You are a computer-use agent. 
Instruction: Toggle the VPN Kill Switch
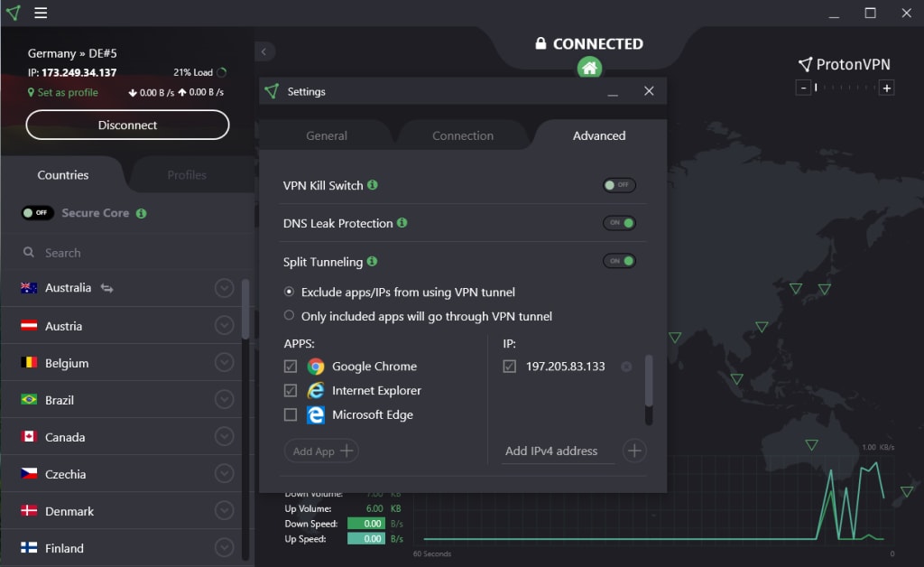coord(619,185)
